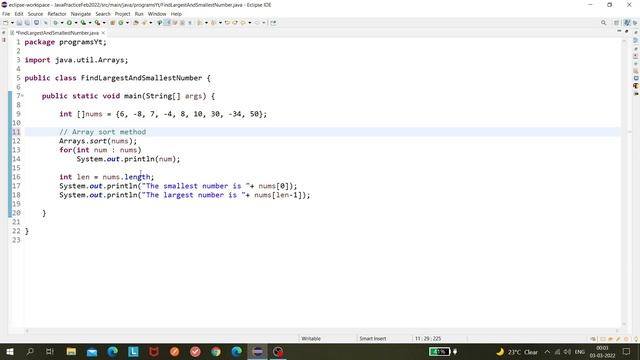Switch to the Java perspective icon

point(627,23)
